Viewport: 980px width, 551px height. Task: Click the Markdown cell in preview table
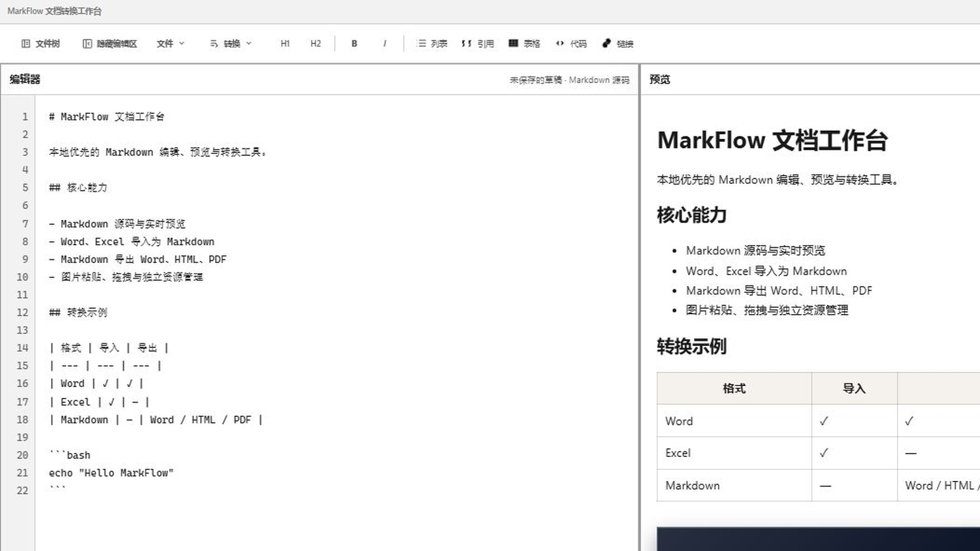pos(734,486)
